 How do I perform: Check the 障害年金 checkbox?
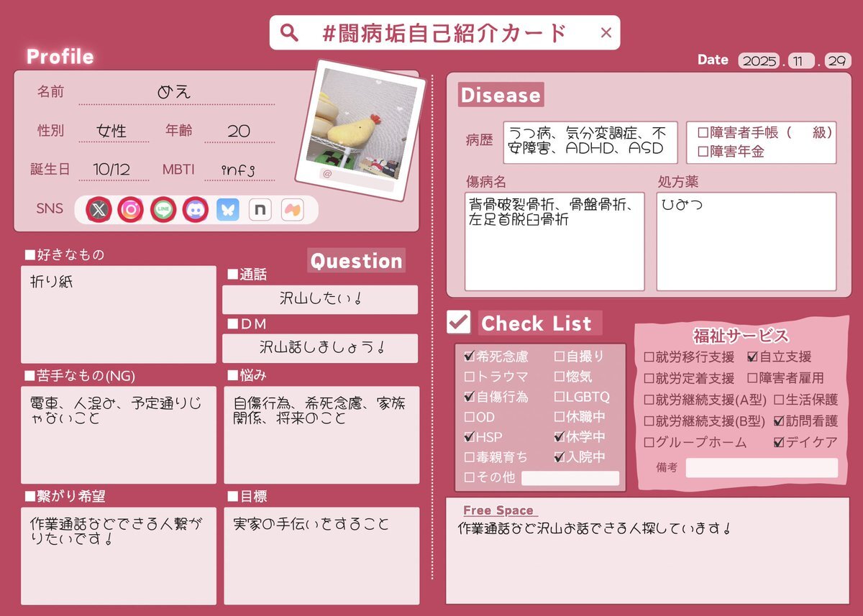[x=703, y=152]
